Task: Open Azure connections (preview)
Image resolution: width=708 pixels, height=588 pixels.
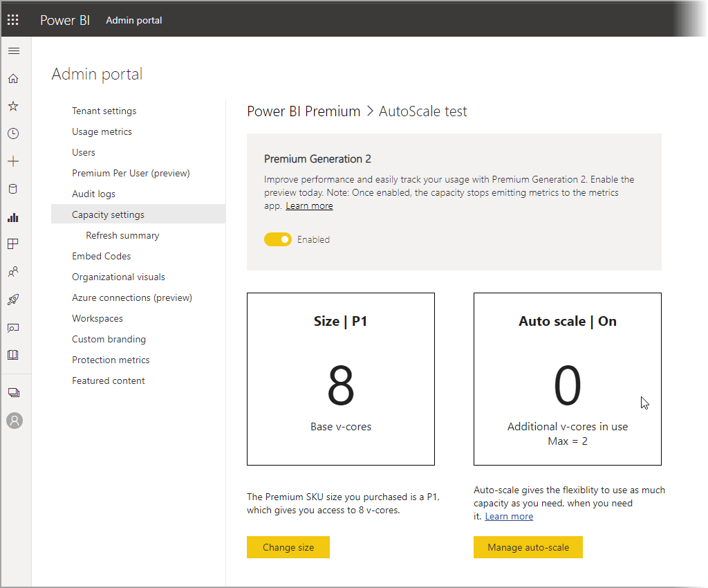Action: pyautogui.click(x=132, y=298)
